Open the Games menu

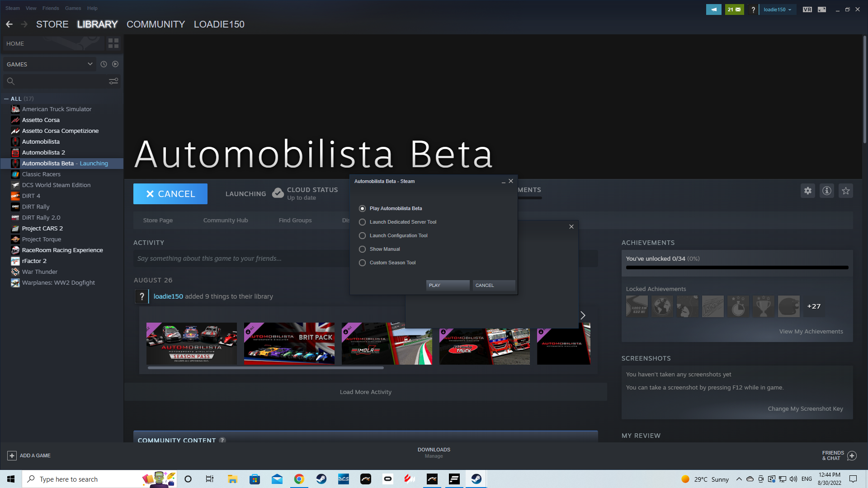click(73, 8)
